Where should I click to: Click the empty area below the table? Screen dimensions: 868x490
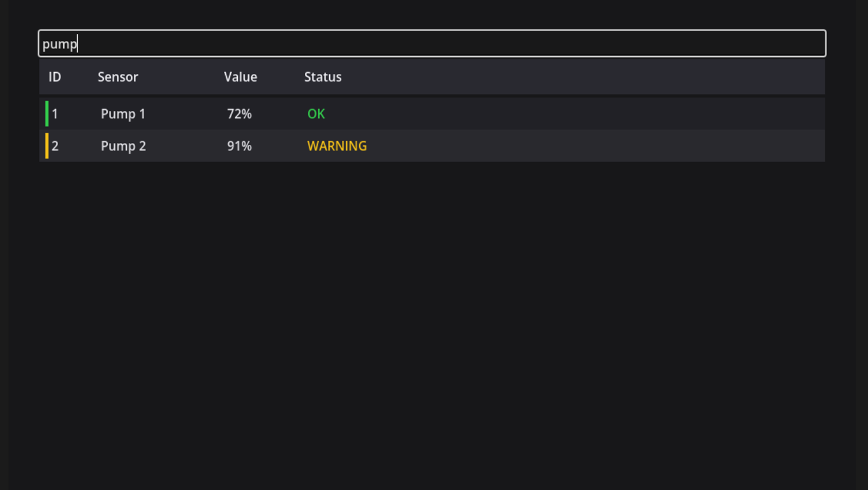point(432,325)
